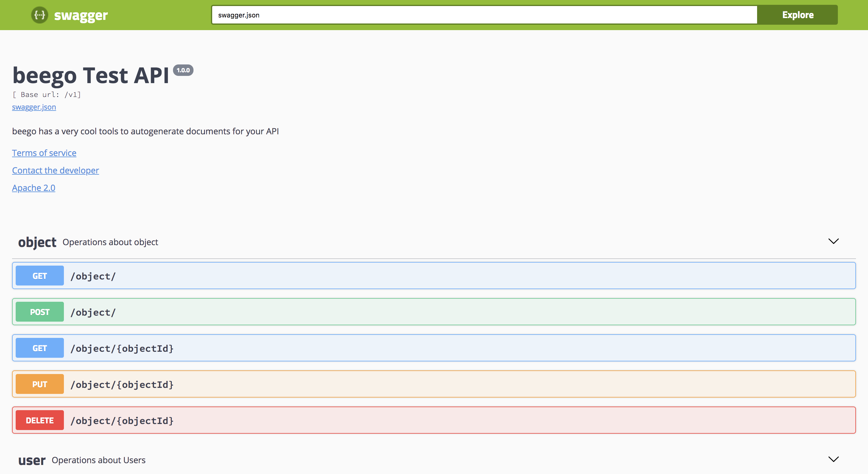Click the swagger brand text

(x=81, y=15)
